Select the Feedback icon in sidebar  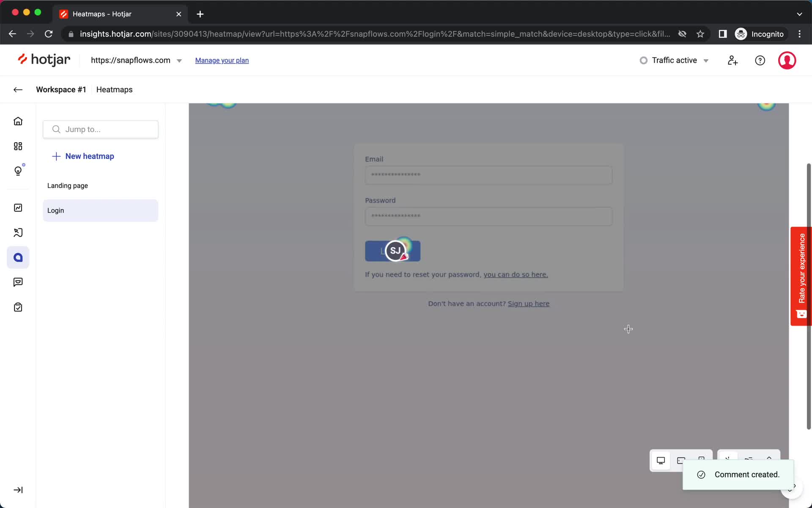(x=18, y=282)
